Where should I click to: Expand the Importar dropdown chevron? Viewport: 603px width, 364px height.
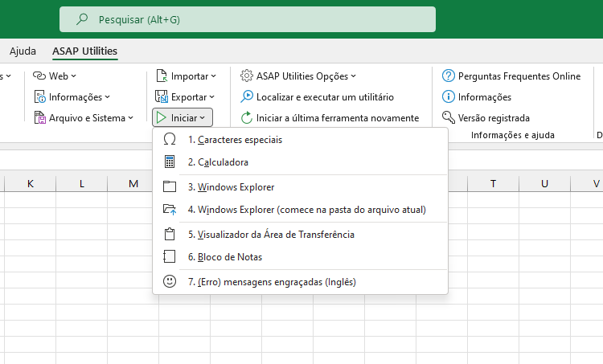click(x=213, y=76)
